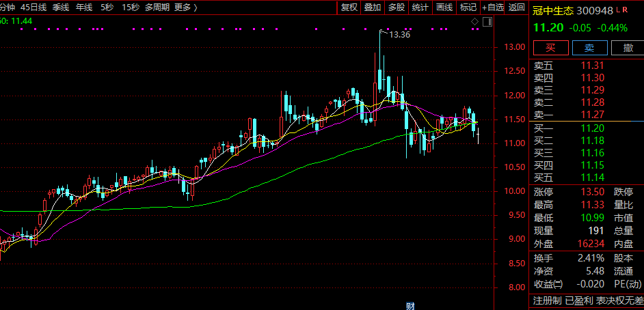Open the 多周期 multi-period selector
This screenshot has width=644, height=310.
(x=157, y=8)
